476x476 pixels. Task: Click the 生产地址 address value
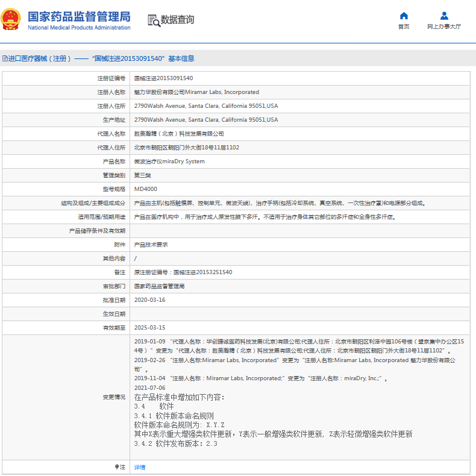[x=206, y=120]
